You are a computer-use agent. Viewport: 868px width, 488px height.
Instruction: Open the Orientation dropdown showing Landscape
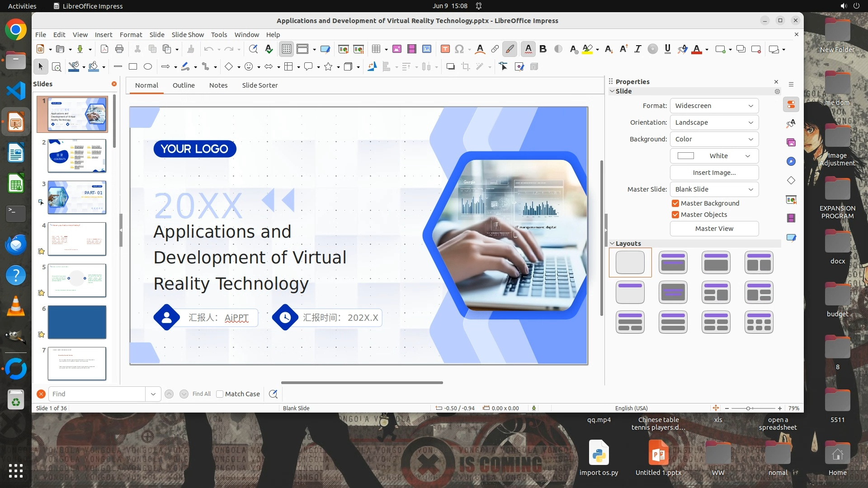click(714, 122)
